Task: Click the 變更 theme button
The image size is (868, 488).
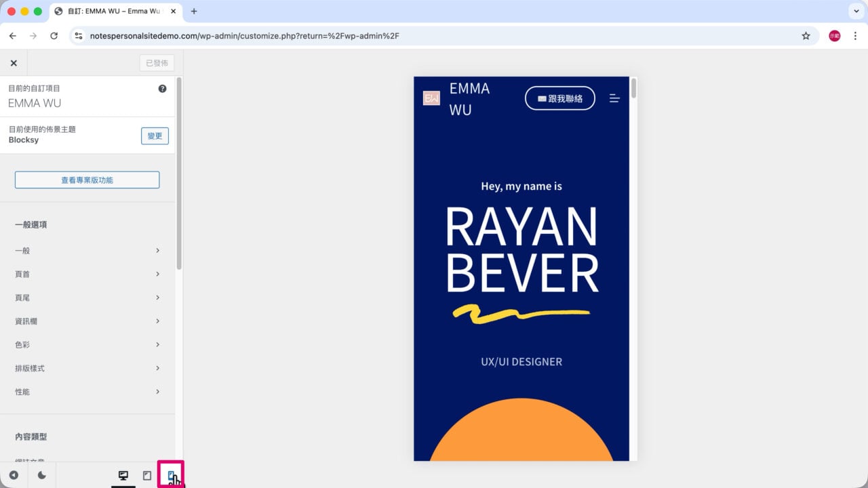Action: pos(155,136)
